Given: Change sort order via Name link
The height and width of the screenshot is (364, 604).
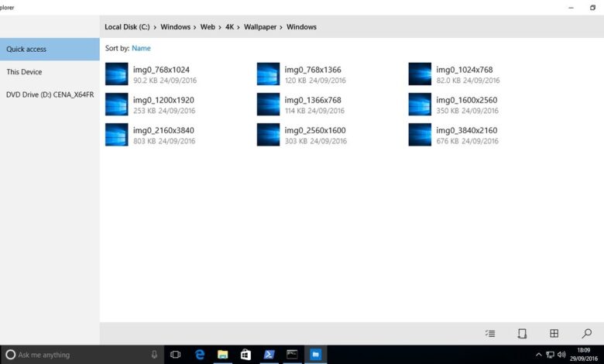Looking at the screenshot, I should point(141,48).
